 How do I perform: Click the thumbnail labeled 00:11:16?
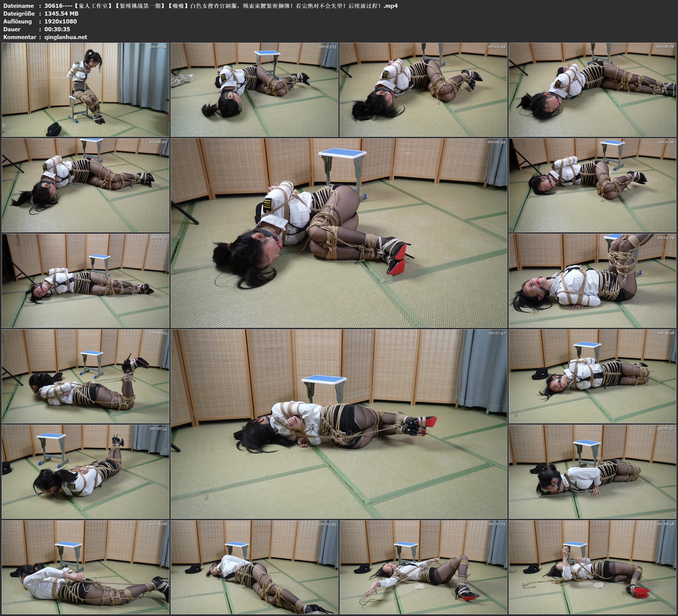click(x=593, y=185)
